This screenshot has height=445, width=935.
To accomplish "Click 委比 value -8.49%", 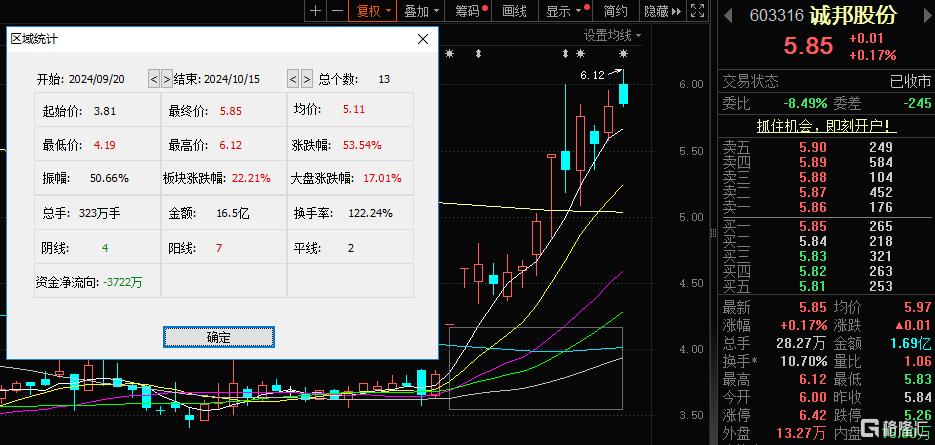I will [805, 103].
